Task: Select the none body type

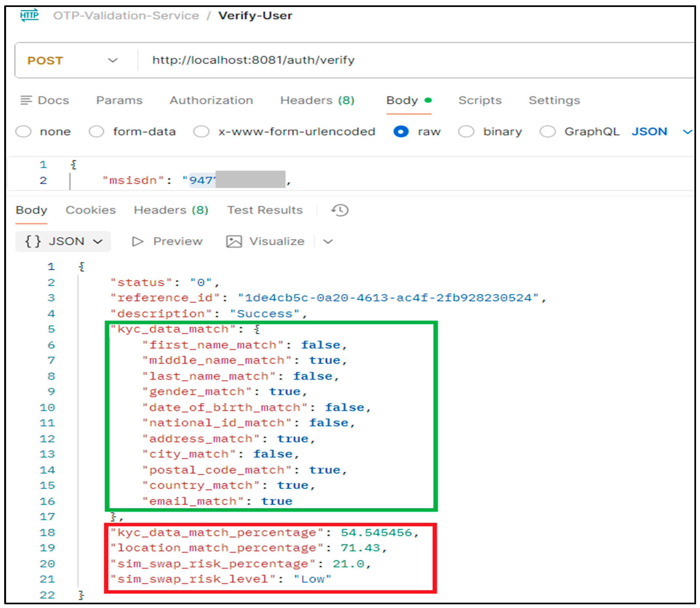Action: pos(23,131)
